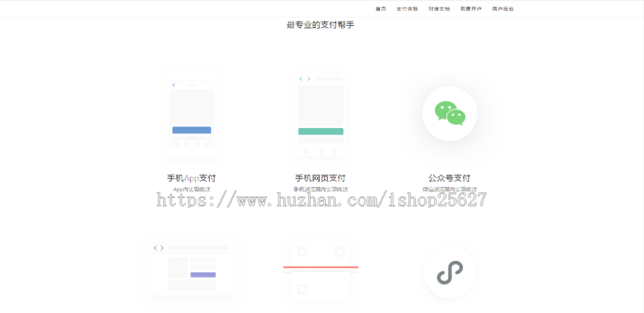This screenshot has height=313, width=644.
Task: Open the 支付体验 nav menu item
Action: (x=406, y=9)
